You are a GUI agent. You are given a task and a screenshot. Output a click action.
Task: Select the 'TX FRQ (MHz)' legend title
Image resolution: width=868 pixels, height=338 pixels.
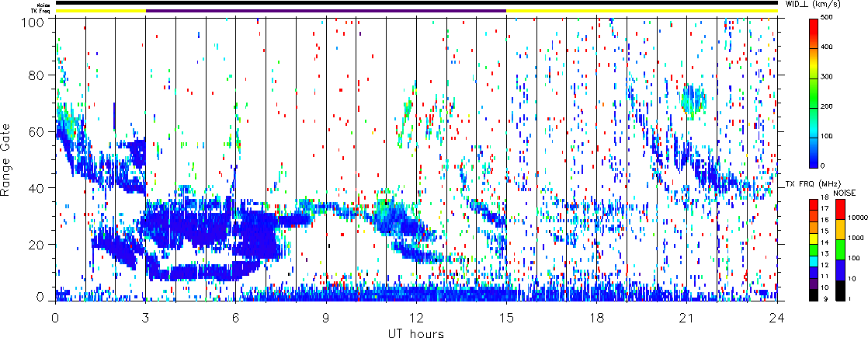[x=813, y=183]
